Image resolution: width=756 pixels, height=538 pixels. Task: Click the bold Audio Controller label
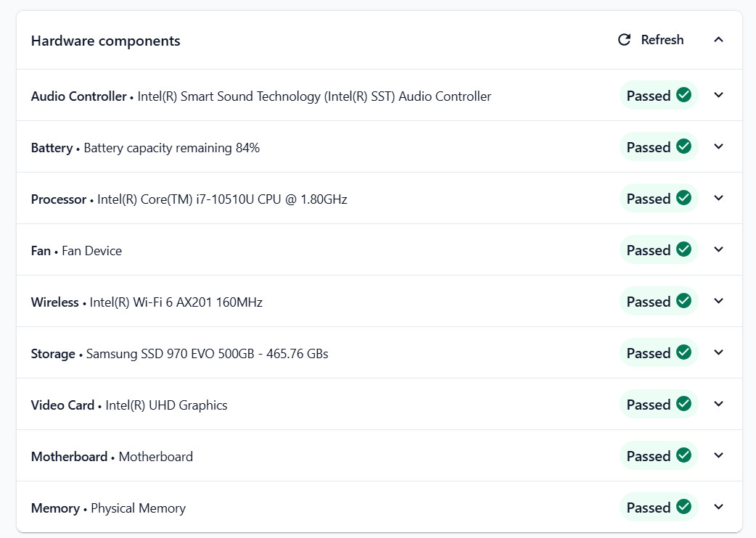[x=78, y=96]
